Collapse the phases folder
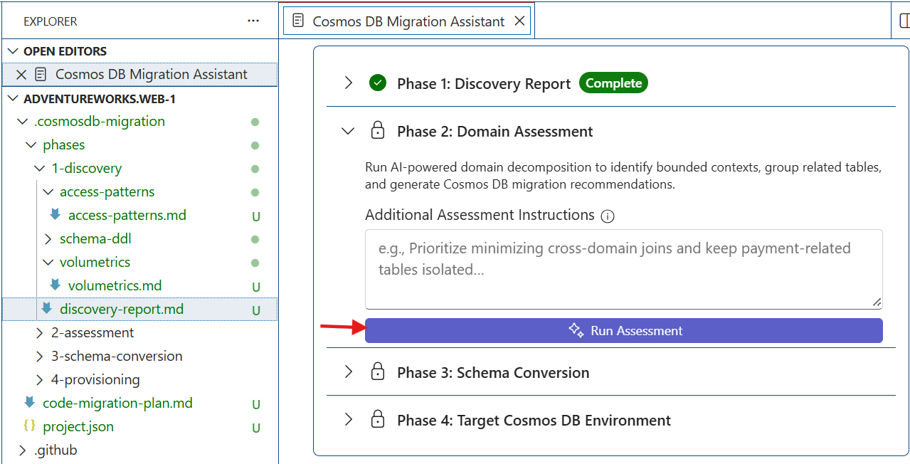910x464 pixels. (x=31, y=145)
